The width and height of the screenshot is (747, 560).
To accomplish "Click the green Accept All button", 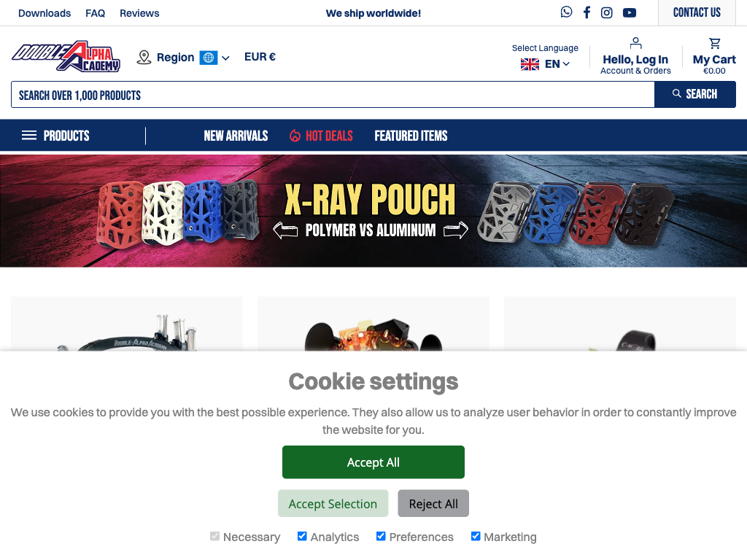I will click(x=373, y=462).
